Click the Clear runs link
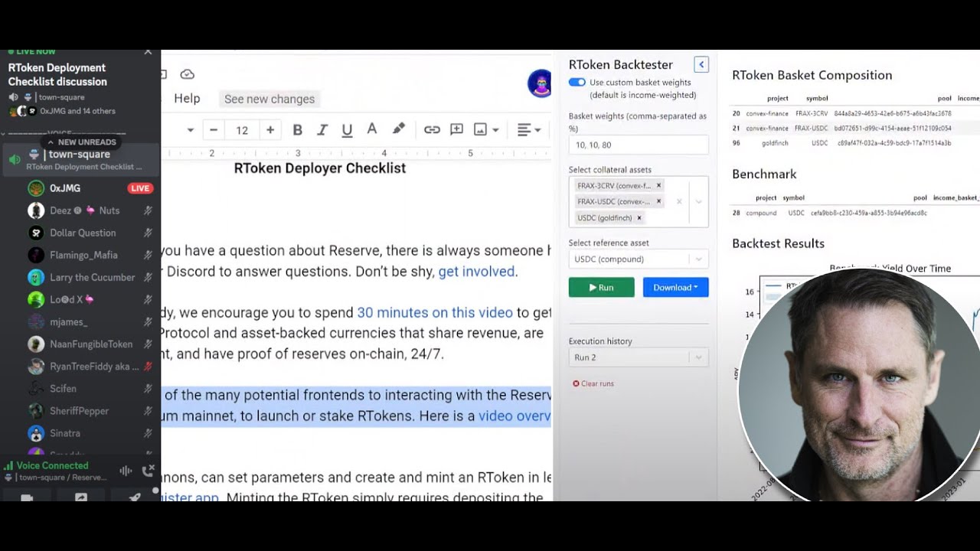 pos(593,383)
